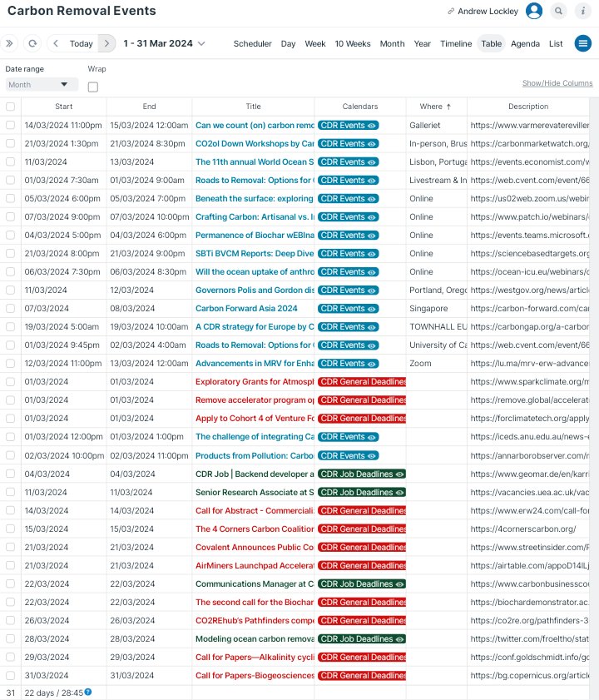The height and width of the screenshot is (700, 599).
Task: Switch to Scheduler view
Action: pos(252,44)
